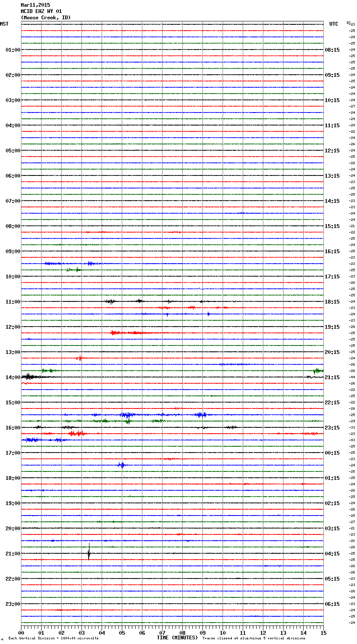Select the station code MCID EHZ WY 01

[41, 11]
